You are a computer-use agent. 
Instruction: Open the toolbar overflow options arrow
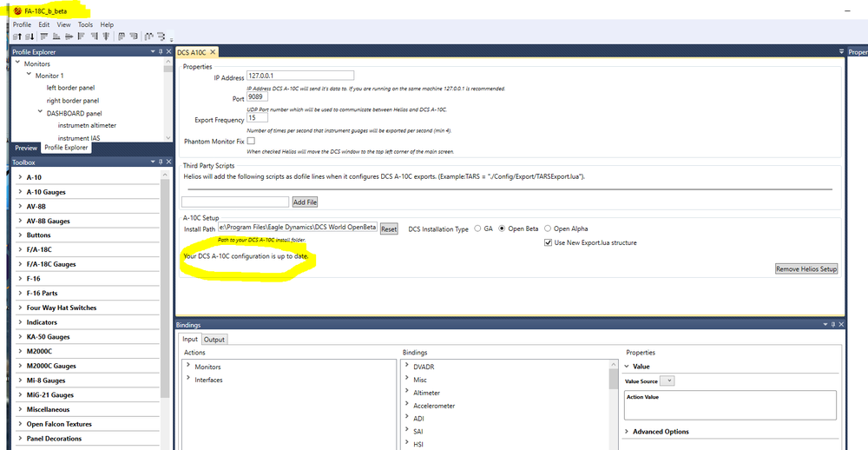pyautogui.click(x=172, y=39)
